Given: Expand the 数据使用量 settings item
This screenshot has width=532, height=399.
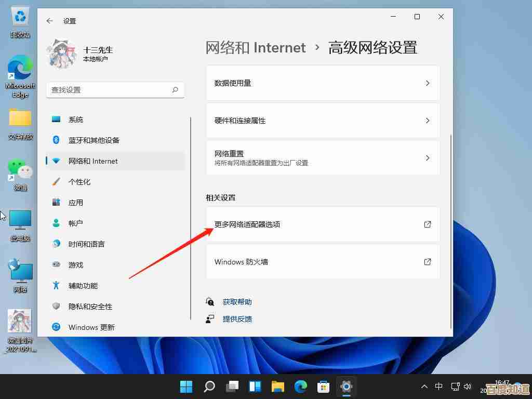Looking at the screenshot, I should [323, 83].
